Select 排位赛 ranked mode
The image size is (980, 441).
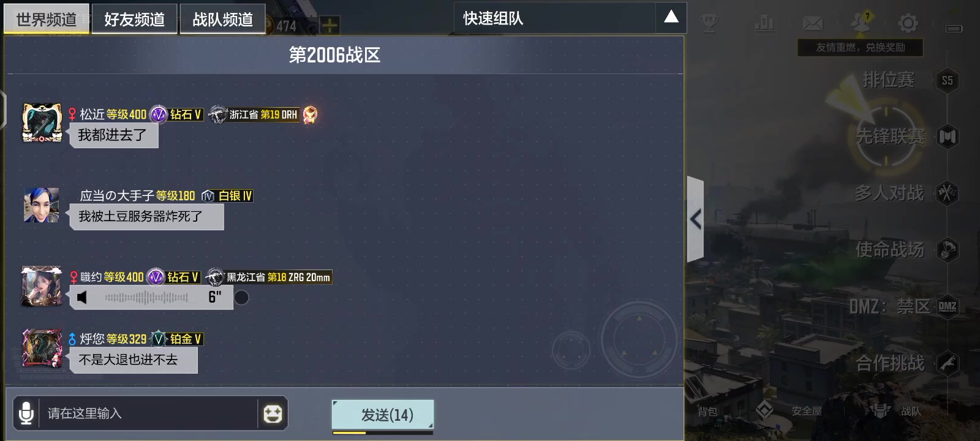click(888, 80)
